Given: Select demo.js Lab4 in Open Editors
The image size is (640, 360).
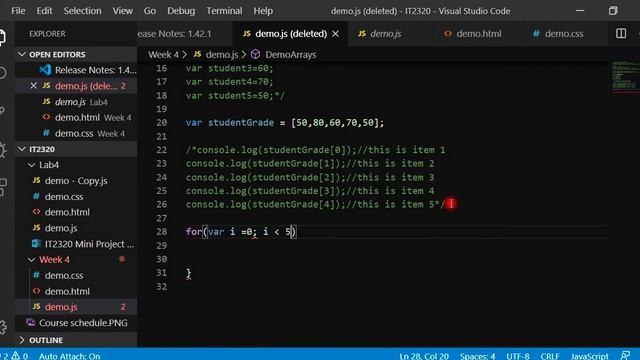Looking at the screenshot, I should pyautogui.click(x=76, y=102).
